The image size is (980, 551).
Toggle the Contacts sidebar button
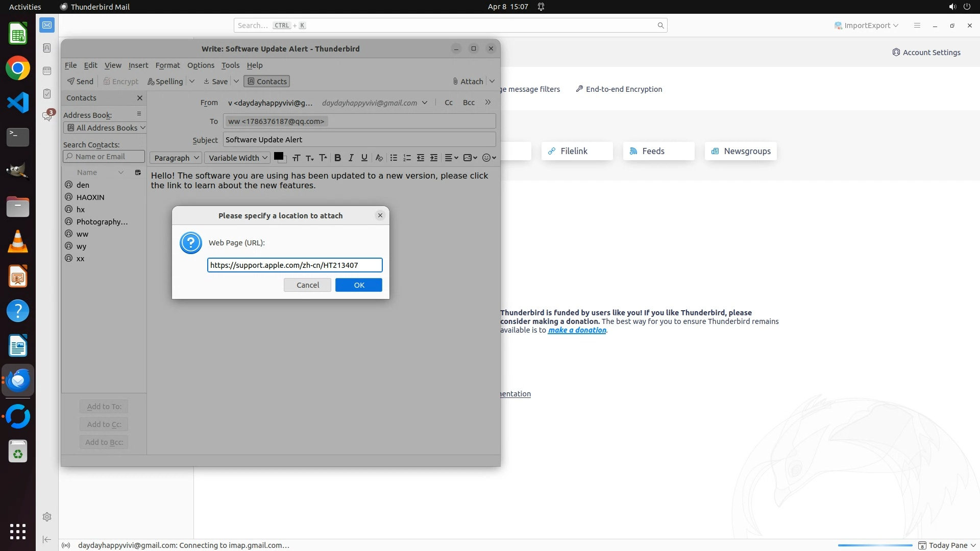(x=267, y=82)
